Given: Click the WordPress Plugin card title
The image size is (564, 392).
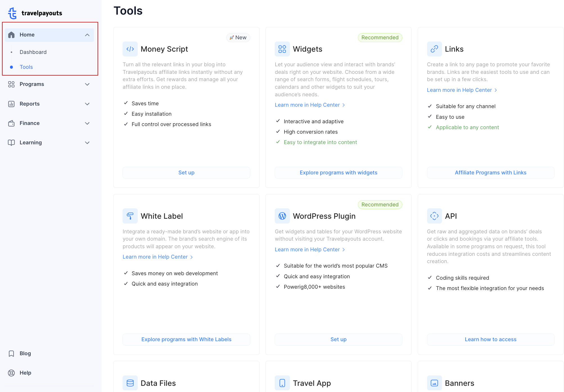Looking at the screenshot, I should (324, 216).
